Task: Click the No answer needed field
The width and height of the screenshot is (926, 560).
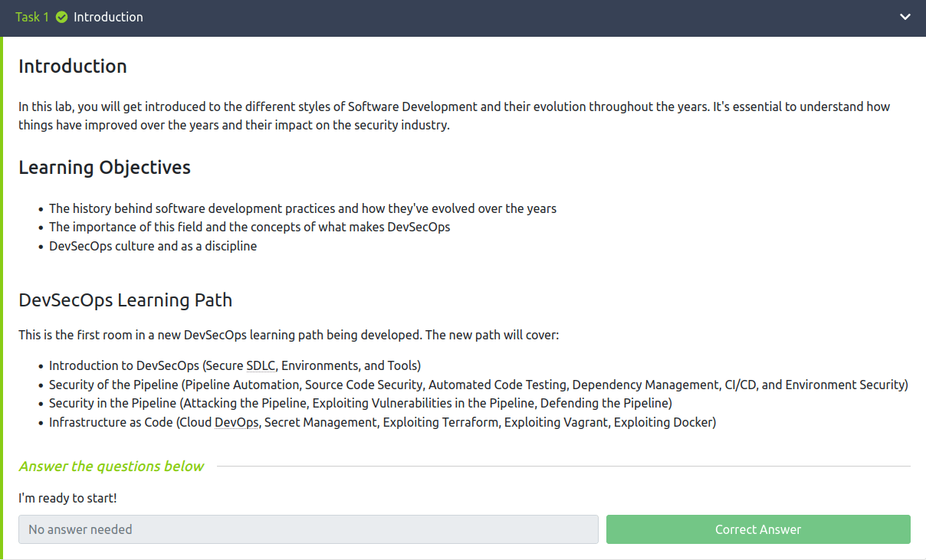Action: 309,529
